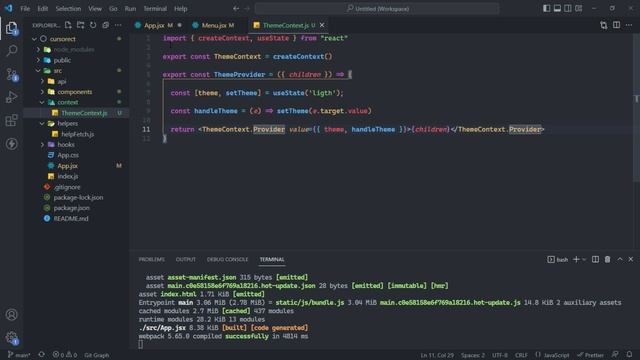Split the terminal panel
Image resolution: width=640 pixels, height=360 pixels.
click(x=596, y=260)
